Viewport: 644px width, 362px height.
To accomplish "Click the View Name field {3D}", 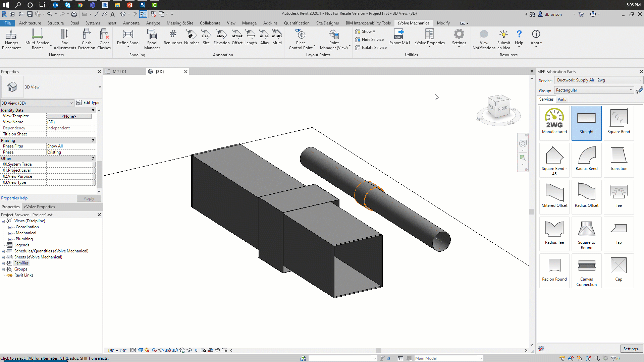I will (x=69, y=122).
